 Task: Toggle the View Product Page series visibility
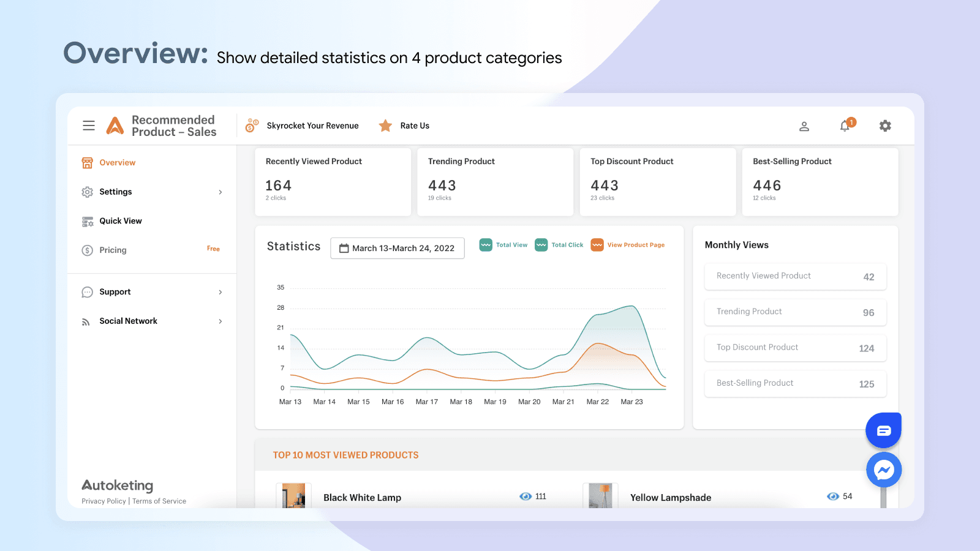click(x=628, y=244)
